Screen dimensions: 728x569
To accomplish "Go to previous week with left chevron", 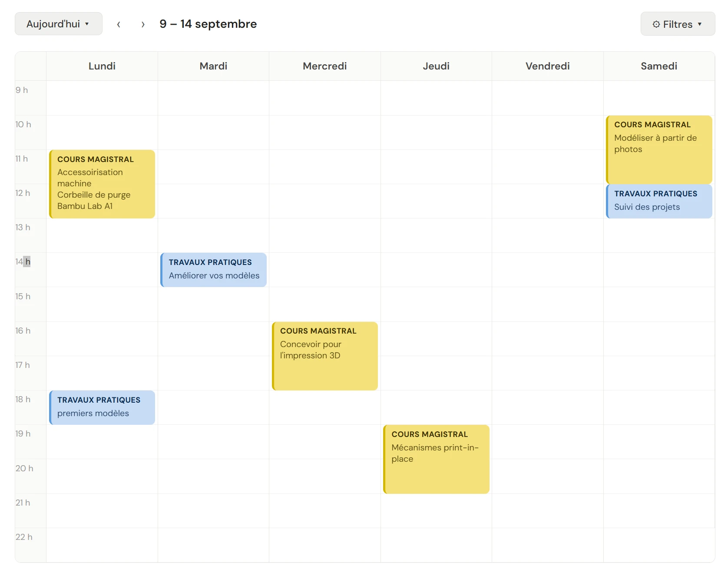I will [x=119, y=24].
